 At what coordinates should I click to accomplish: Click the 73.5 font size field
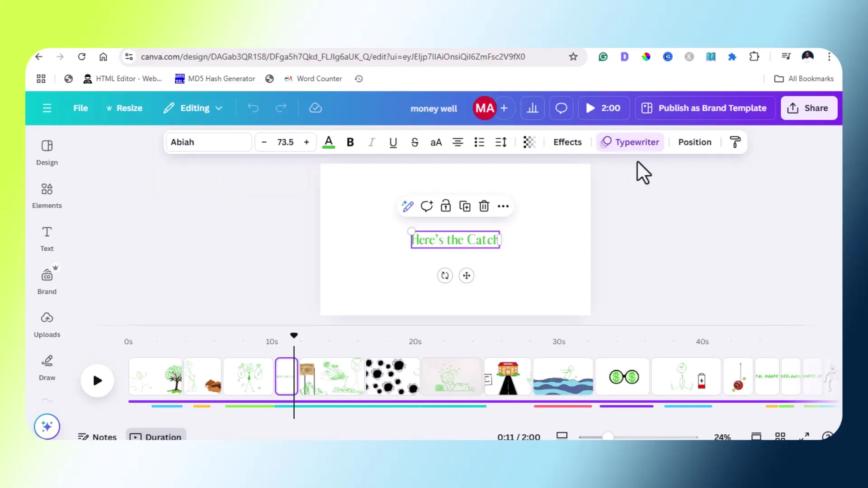point(285,142)
